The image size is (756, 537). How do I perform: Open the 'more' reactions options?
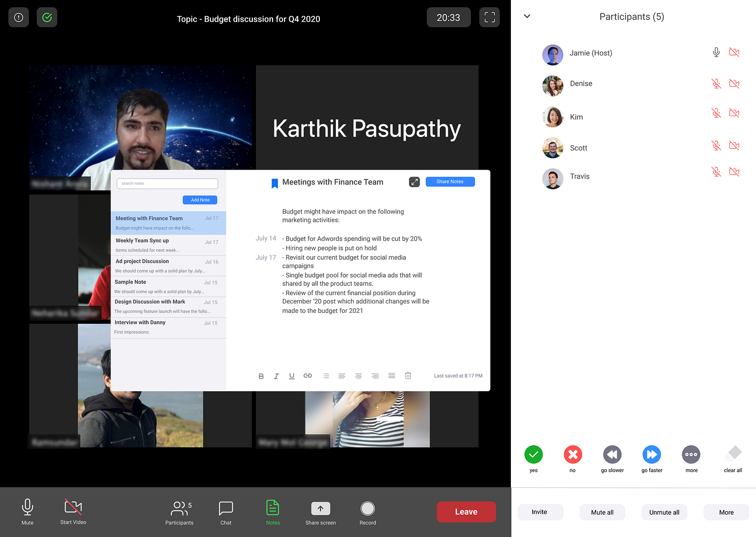point(691,455)
